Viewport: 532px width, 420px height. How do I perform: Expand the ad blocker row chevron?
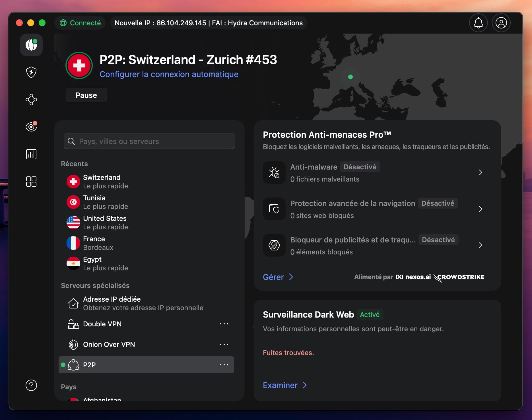(x=481, y=245)
